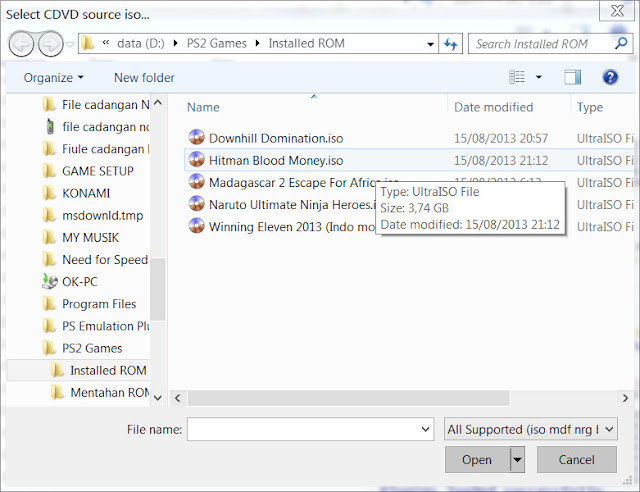The width and height of the screenshot is (640, 492).
Task: Open the view options dropdown arrow
Action: tap(539, 77)
